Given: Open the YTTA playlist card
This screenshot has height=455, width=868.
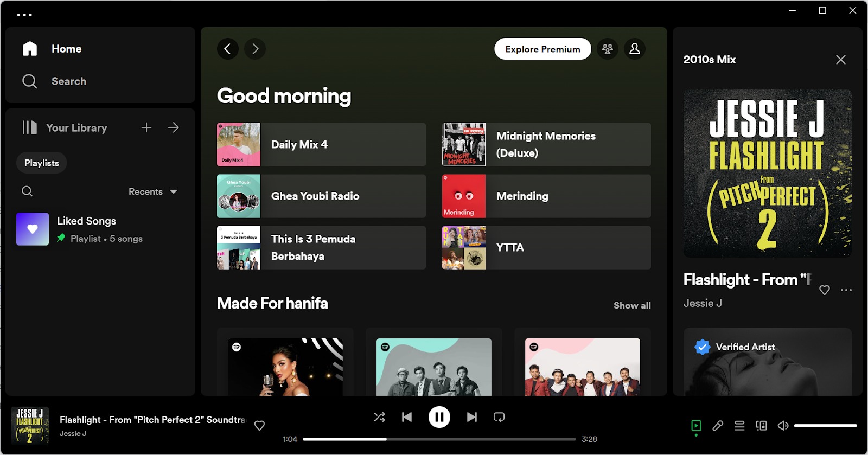Looking at the screenshot, I should 546,247.
